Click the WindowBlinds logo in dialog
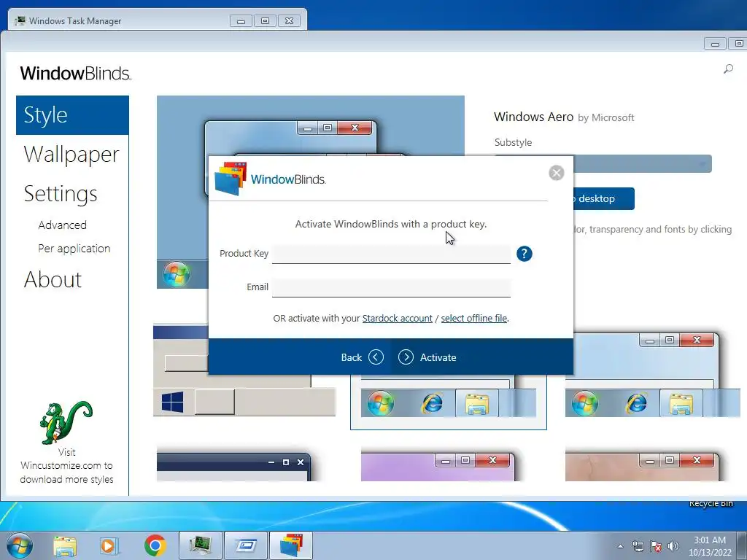 tap(271, 179)
